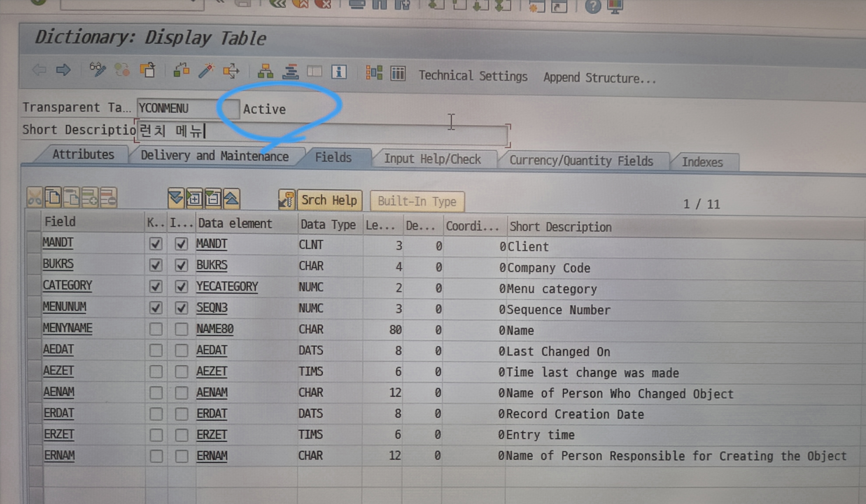
Task: Click the 'Menu category' description cell
Action: pyautogui.click(x=552, y=289)
